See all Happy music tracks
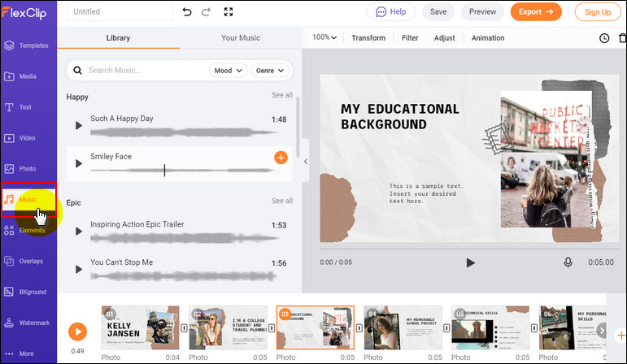Viewport: 627px width, 364px height. (x=282, y=95)
